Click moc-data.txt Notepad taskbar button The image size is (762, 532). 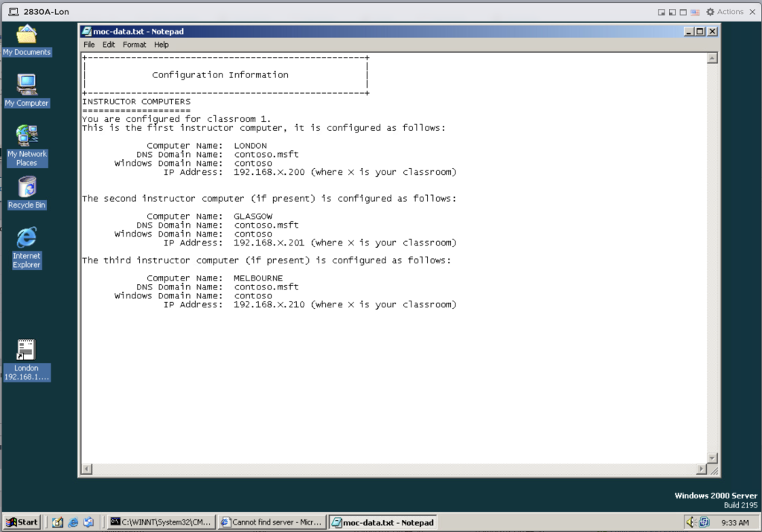pos(382,522)
